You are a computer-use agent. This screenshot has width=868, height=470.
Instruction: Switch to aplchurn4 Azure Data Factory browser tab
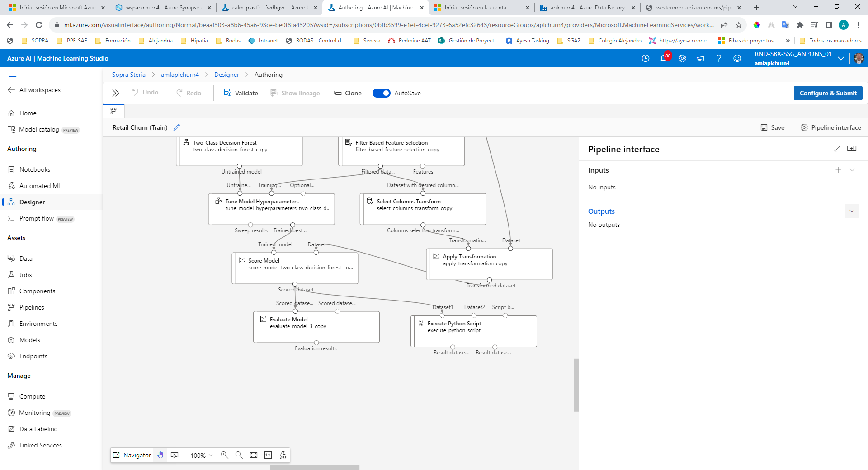pyautogui.click(x=587, y=8)
